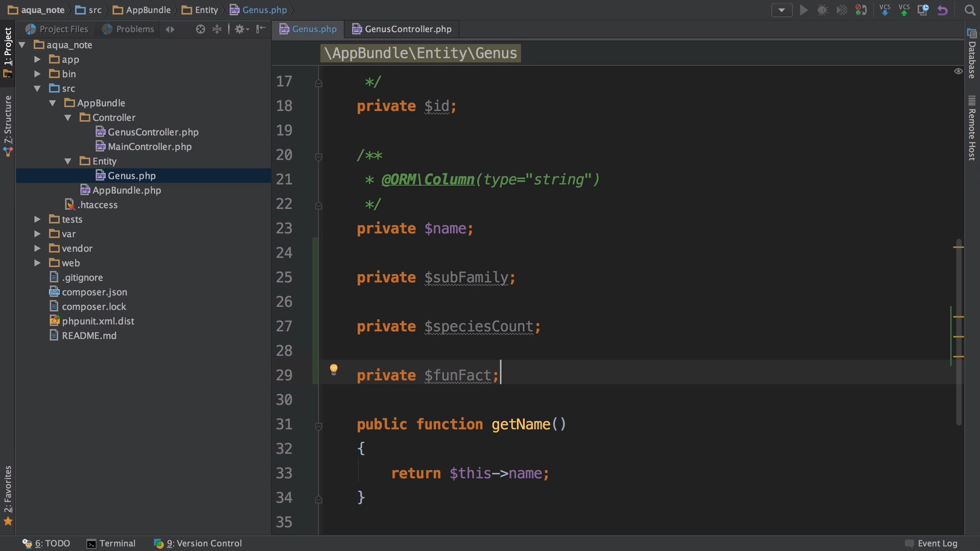Open README.md in project tree
Image resolution: width=980 pixels, height=551 pixels.
pyautogui.click(x=83, y=336)
